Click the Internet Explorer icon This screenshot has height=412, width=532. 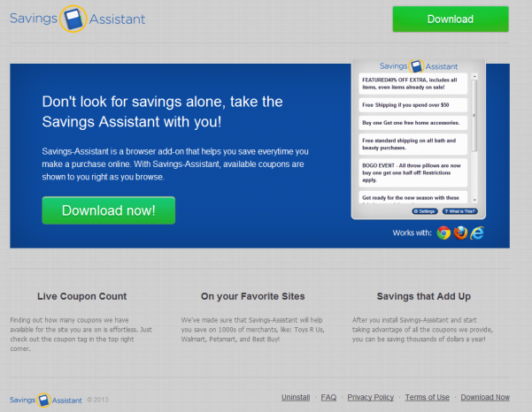click(x=477, y=233)
